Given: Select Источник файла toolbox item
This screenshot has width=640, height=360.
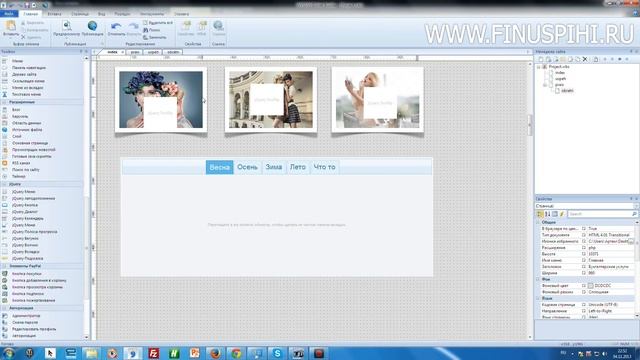Looking at the screenshot, I should point(27,130).
